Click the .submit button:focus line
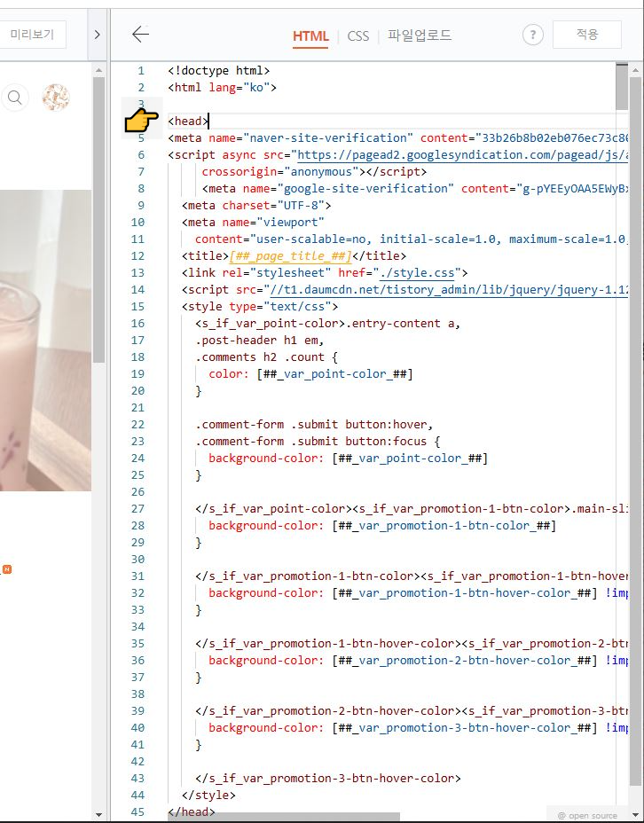The width and height of the screenshot is (644, 823). pyautogui.click(x=318, y=441)
